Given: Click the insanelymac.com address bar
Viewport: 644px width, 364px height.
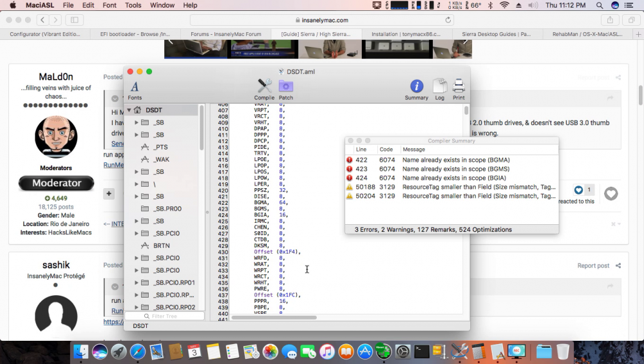Looking at the screenshot, I should pyautogui.click(x=322, y=20).
